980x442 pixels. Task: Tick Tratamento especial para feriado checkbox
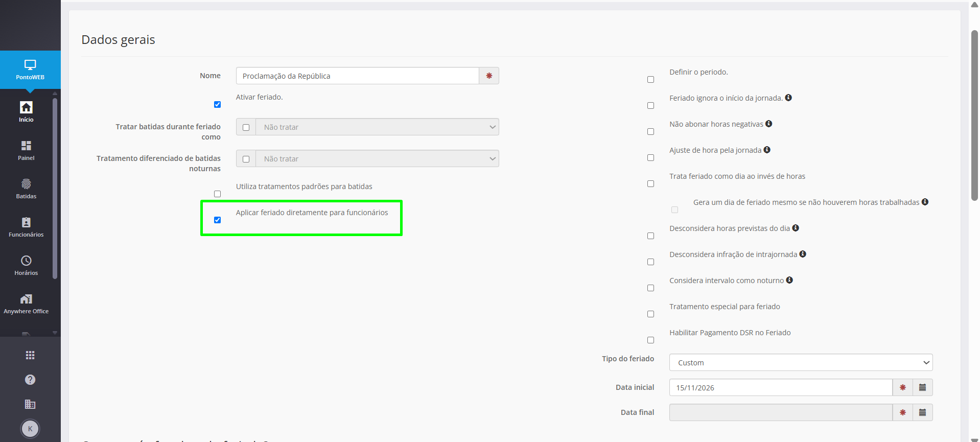click(650, 314)
